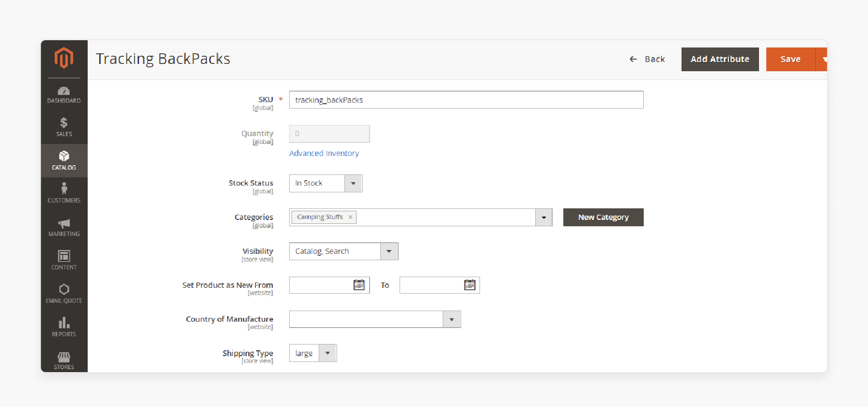
Task: Expand the Save button options arrow
Action: point(822,59)
